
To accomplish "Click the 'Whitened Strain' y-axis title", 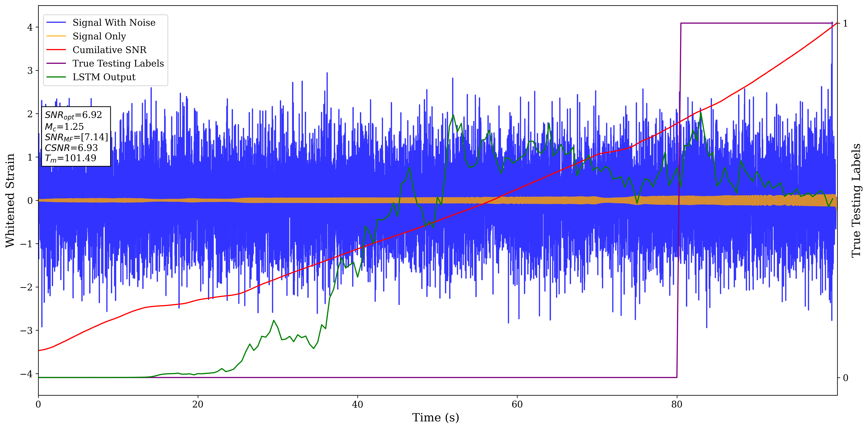I will click(x=10, y=200).
